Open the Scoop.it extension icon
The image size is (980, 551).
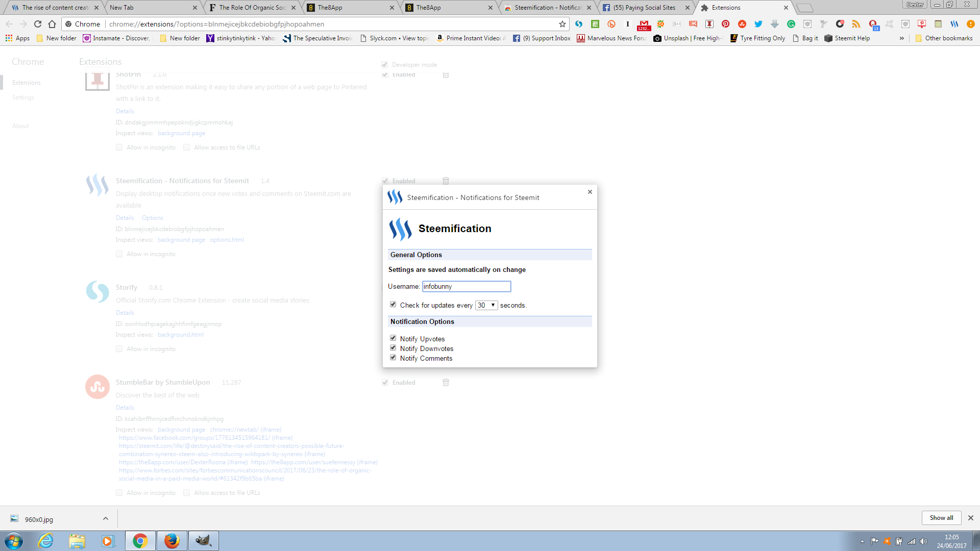[595, 24]
